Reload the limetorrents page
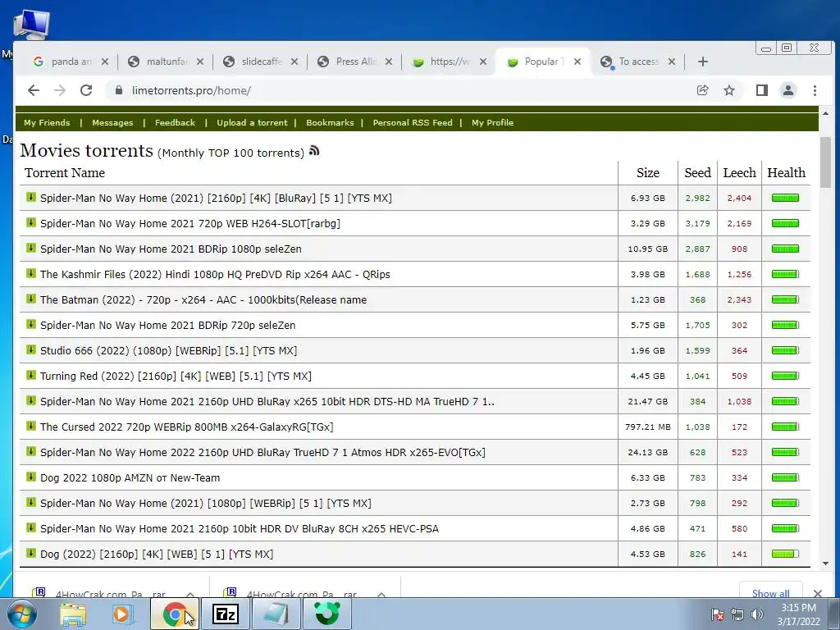 pyautogui.click(x=86, y=90)
